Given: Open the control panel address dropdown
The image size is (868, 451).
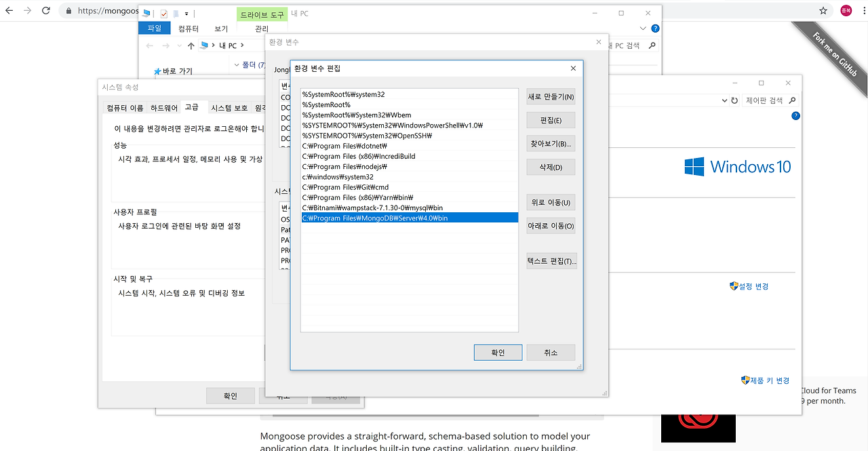Looking at the screenshot, I should click(724, 100).
